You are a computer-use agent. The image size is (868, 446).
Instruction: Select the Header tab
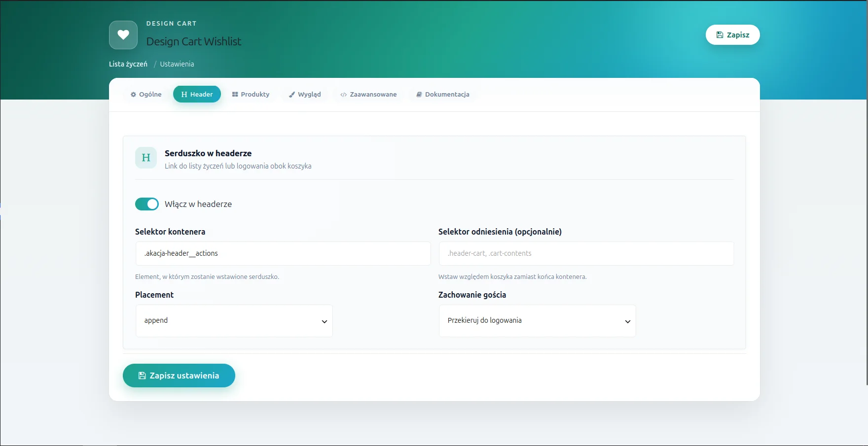(x=197, y=94)
